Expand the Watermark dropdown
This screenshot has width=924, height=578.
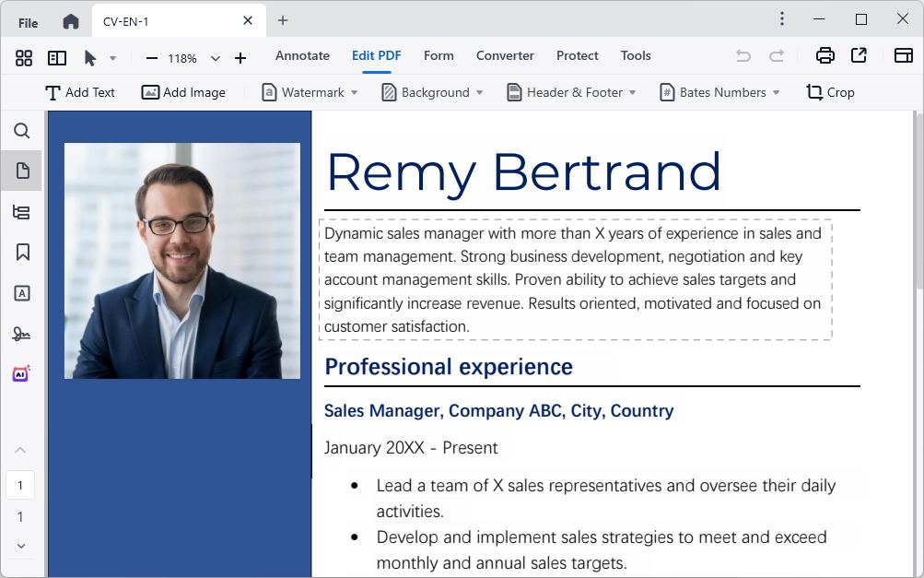[355, 92]
